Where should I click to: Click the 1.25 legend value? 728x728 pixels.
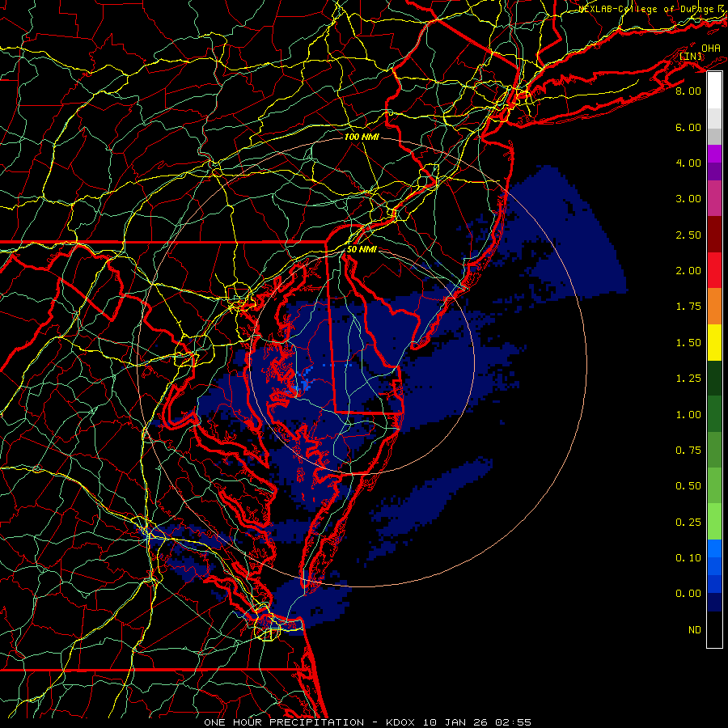[x=688, y=379]
